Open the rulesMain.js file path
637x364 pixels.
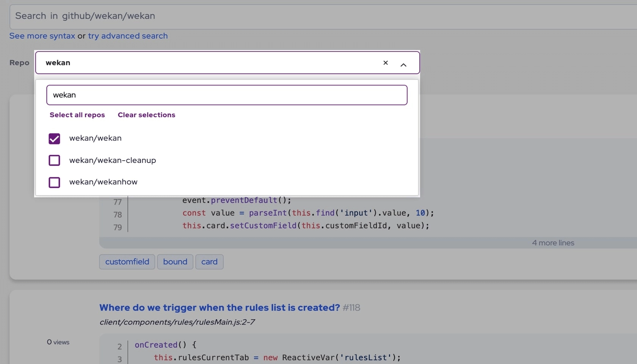click(177, 322)
